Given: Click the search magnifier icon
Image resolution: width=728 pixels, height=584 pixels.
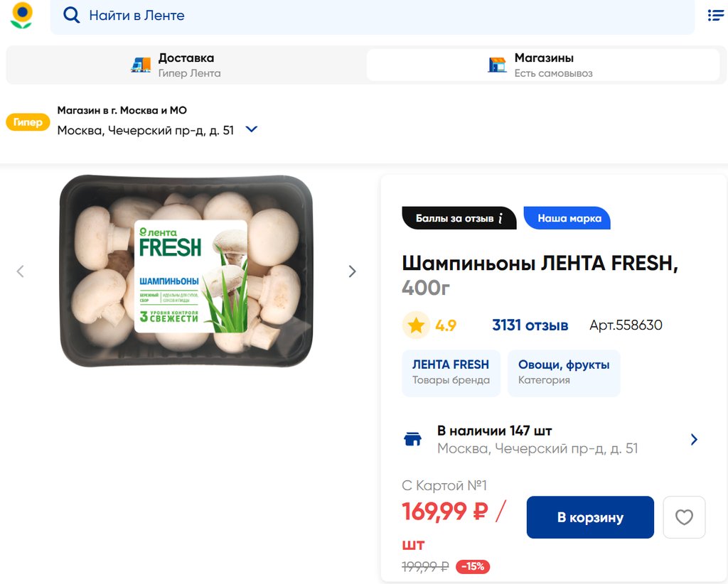Looking at the screenshot, I should click(71, 15).
